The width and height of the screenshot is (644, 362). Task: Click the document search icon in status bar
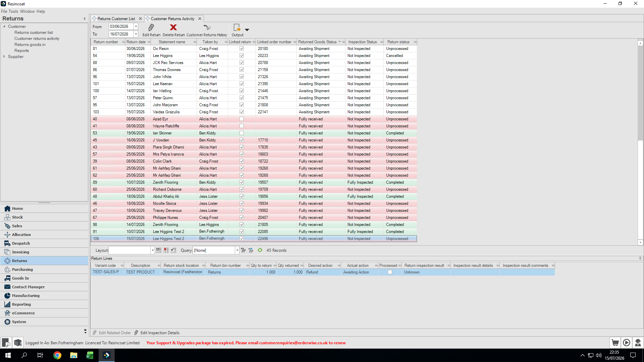pyautogui.click(x=6, y=343)
